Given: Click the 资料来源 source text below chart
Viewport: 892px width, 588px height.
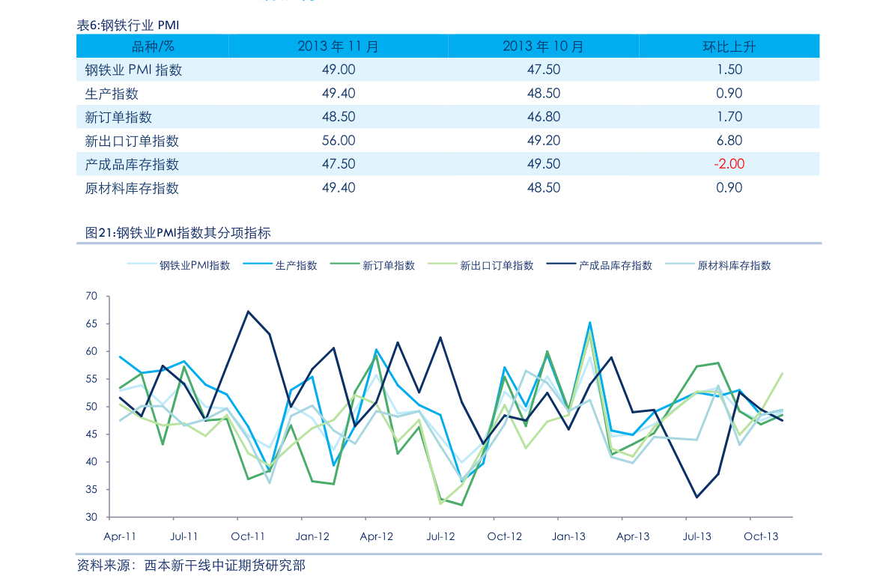Looking at the screenshot, I should point(191,566).
